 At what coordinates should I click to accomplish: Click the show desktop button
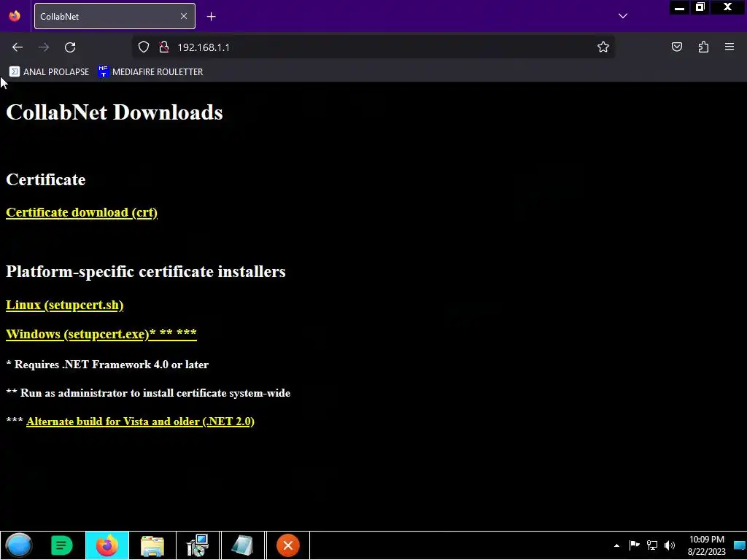(740, 545)
